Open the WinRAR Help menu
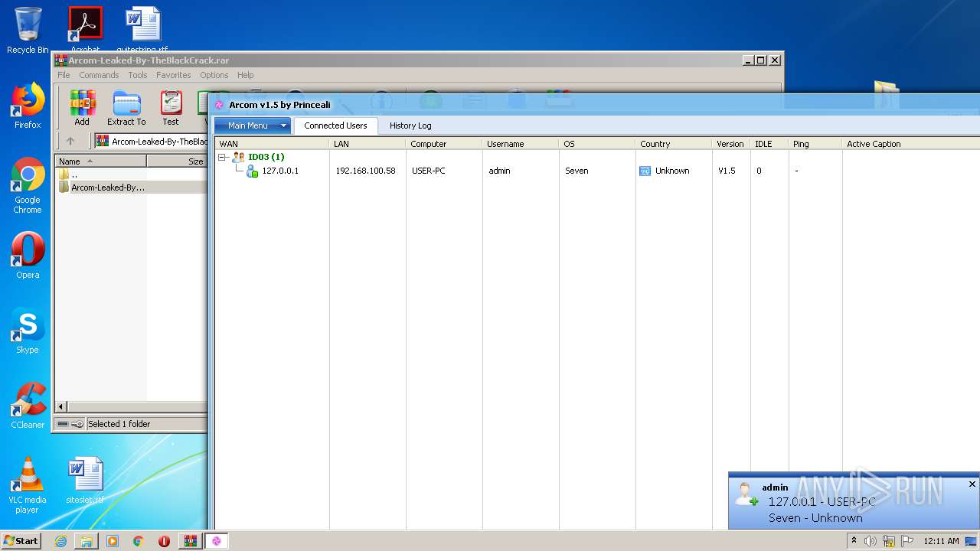 (x=245, y=75)
